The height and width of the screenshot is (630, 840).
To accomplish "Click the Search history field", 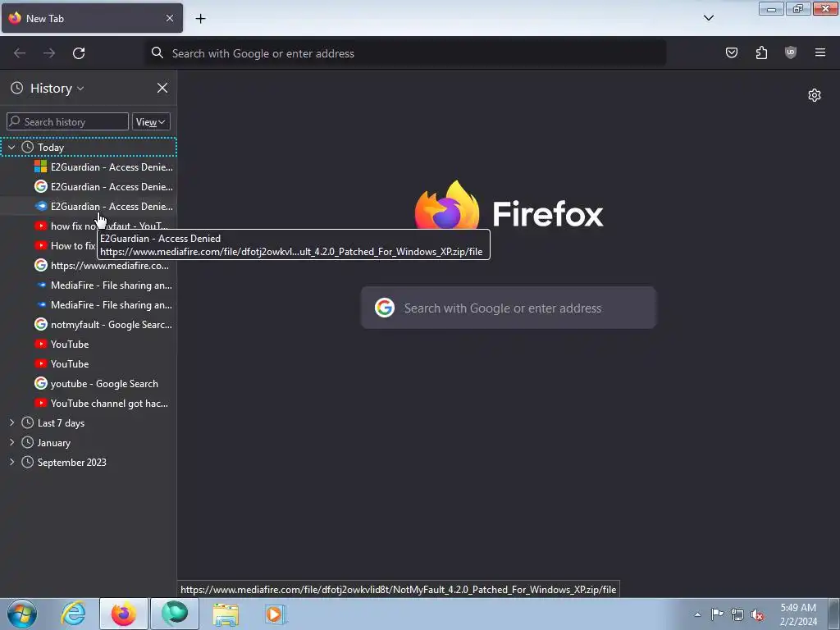I will click(x=67, y=121).
